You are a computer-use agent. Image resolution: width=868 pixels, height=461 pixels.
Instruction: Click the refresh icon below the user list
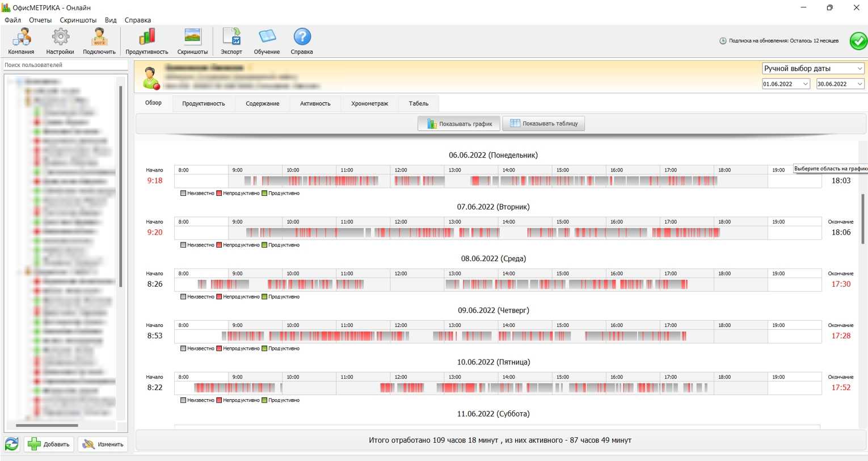tap(12, 444)
